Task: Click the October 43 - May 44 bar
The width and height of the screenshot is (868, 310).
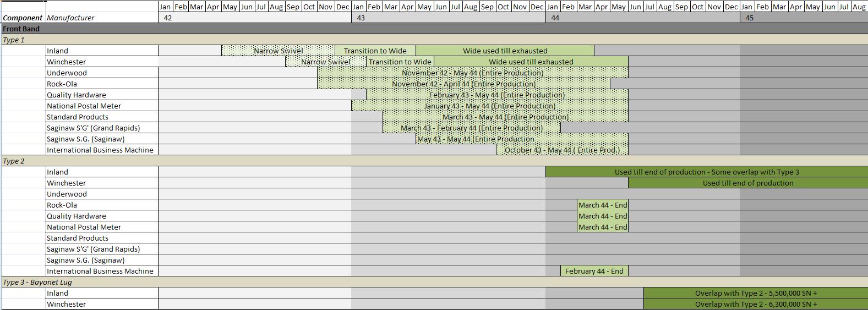Action: (562, 150)
